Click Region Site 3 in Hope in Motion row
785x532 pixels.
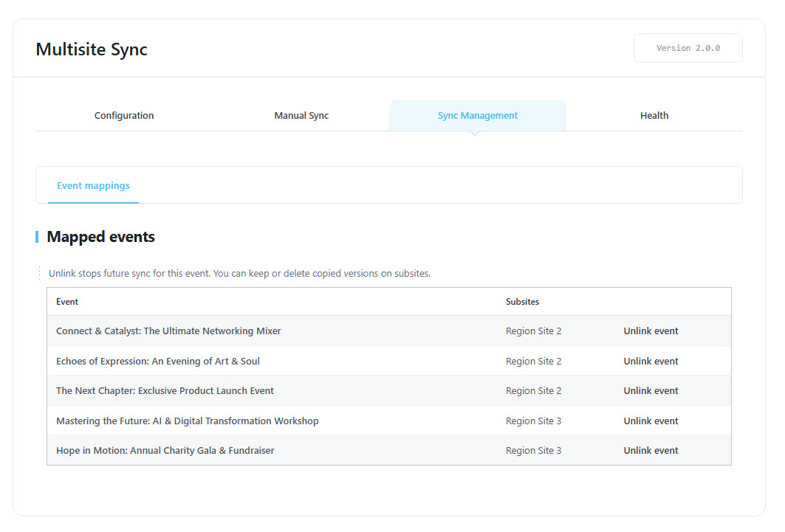coord(533,451)
